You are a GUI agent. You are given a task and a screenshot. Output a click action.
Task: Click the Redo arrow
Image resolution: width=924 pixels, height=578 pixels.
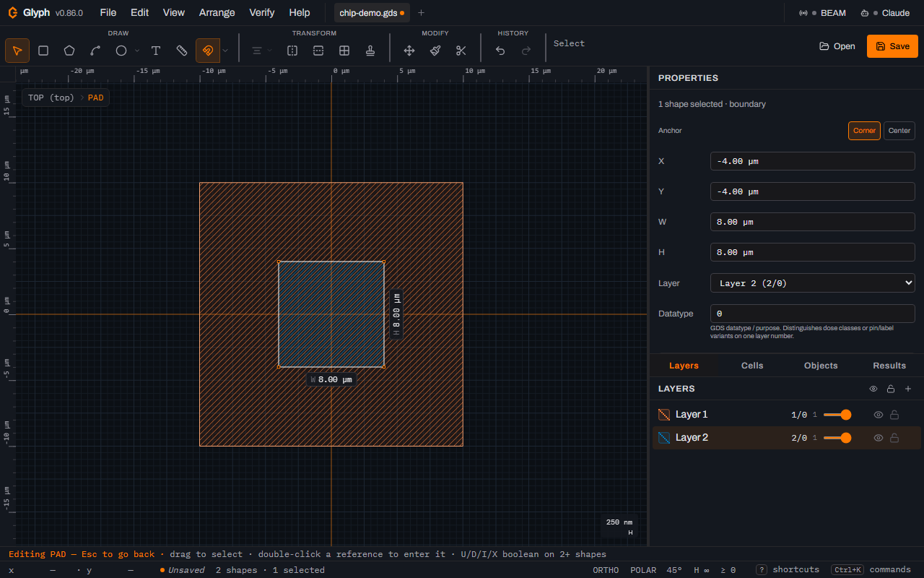[526, 51]
